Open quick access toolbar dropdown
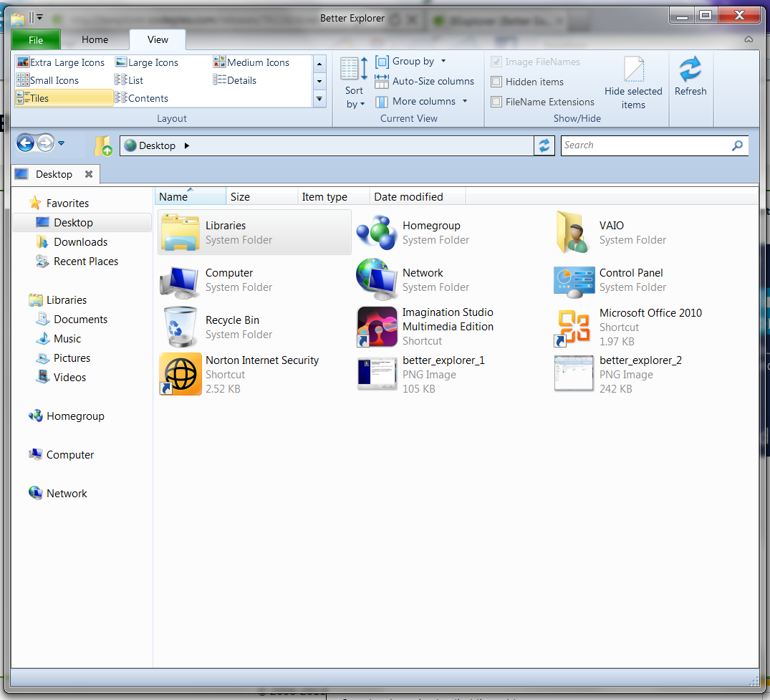This screenshot has width=770, height=700. pyautogui.click(x=40, y=18)
